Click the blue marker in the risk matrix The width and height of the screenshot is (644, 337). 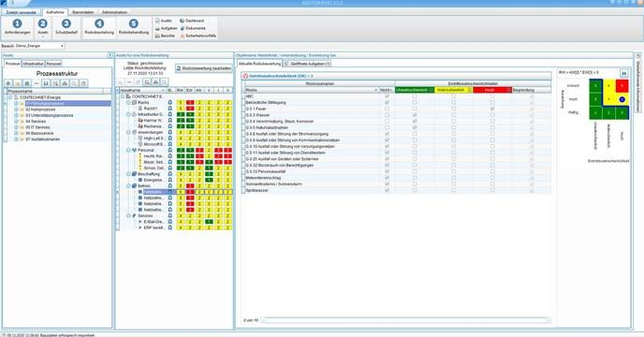point(622,99)
